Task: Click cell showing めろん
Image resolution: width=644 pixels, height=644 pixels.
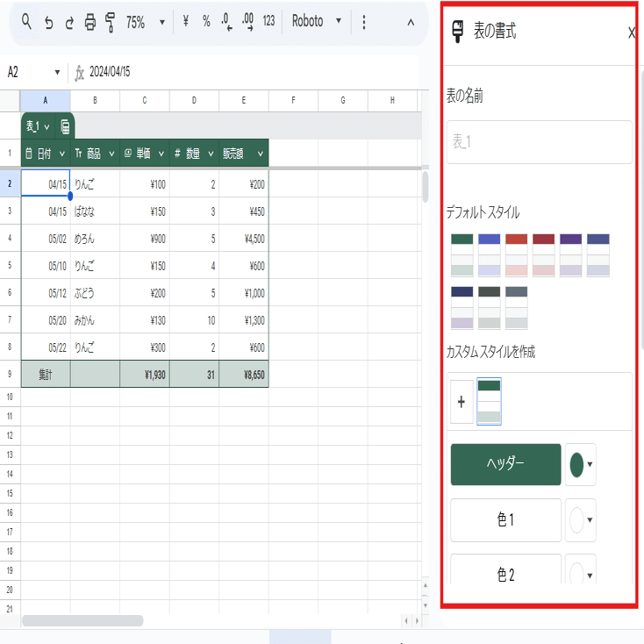Action: point(95,239)
